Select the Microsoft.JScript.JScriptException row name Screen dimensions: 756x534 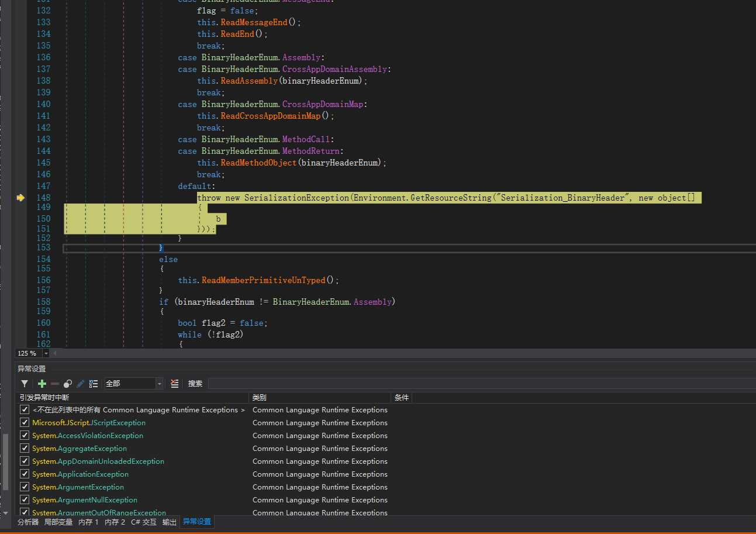[x=89, y=423]
